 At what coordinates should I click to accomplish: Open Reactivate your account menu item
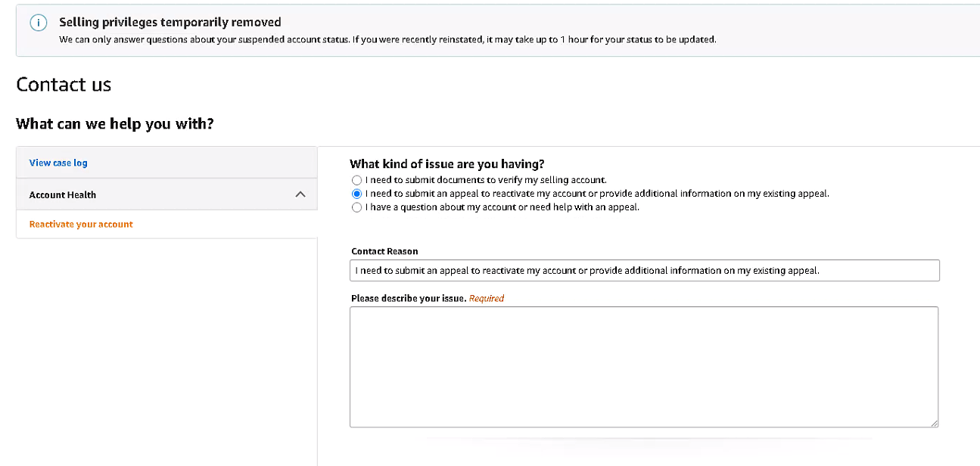coord(81,224)
